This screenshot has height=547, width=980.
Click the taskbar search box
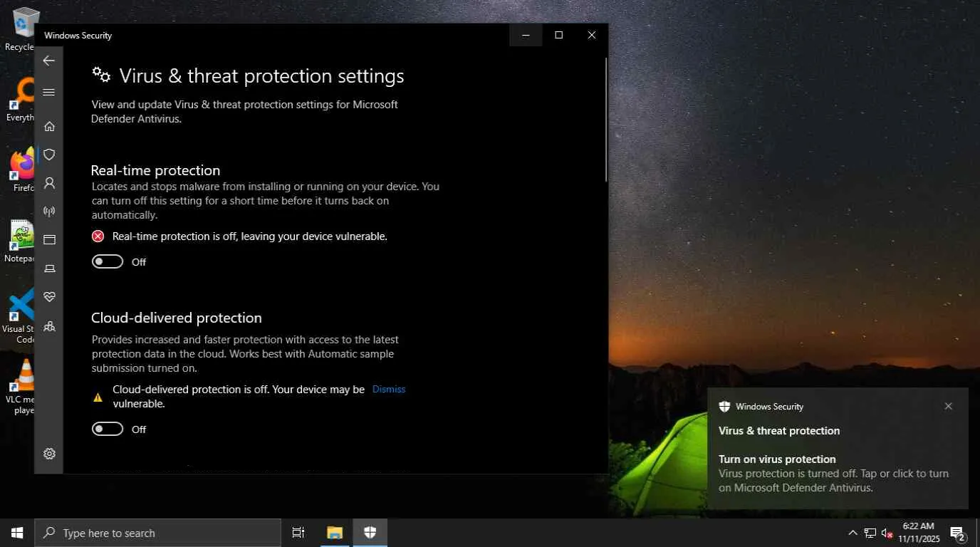point(157,533)
